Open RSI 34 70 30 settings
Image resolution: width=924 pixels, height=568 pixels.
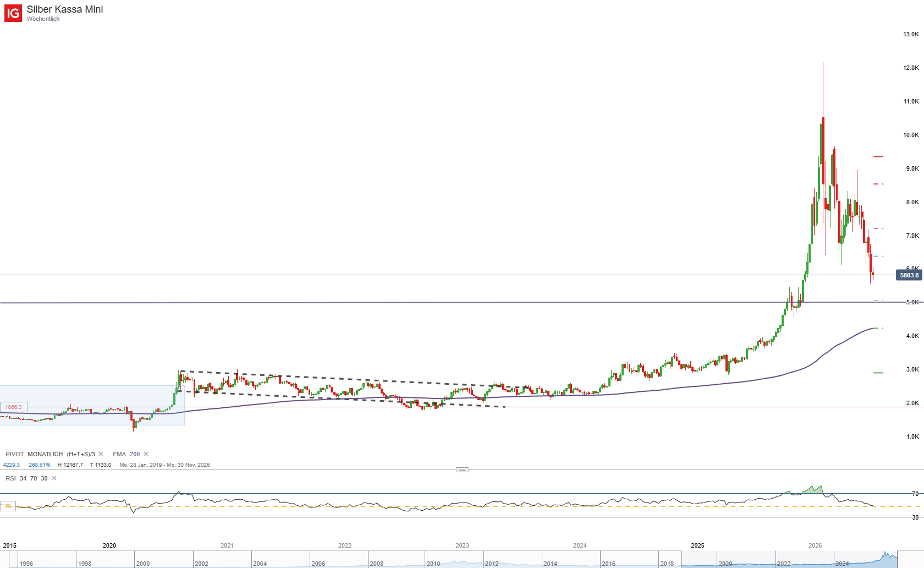coord(26,478)
